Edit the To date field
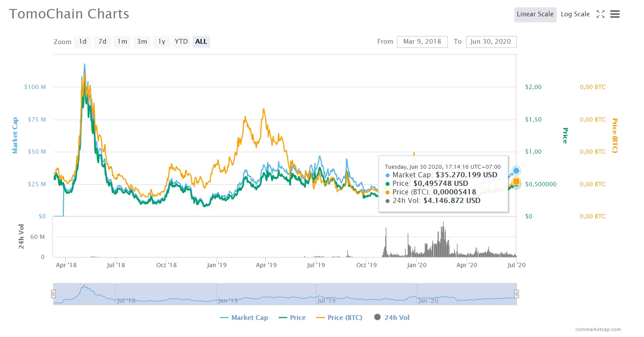This screenshot has width=644, height=337. (x=491, y=42)
